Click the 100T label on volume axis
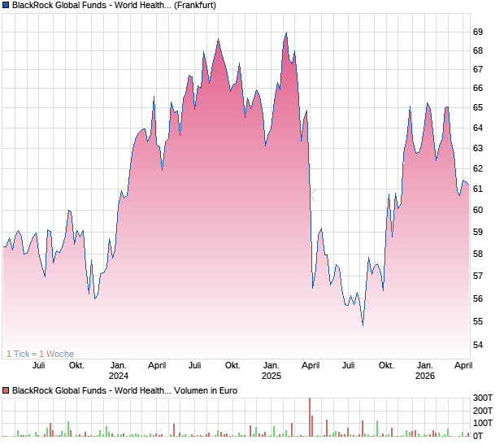The image size is (504, 444). 483,424
